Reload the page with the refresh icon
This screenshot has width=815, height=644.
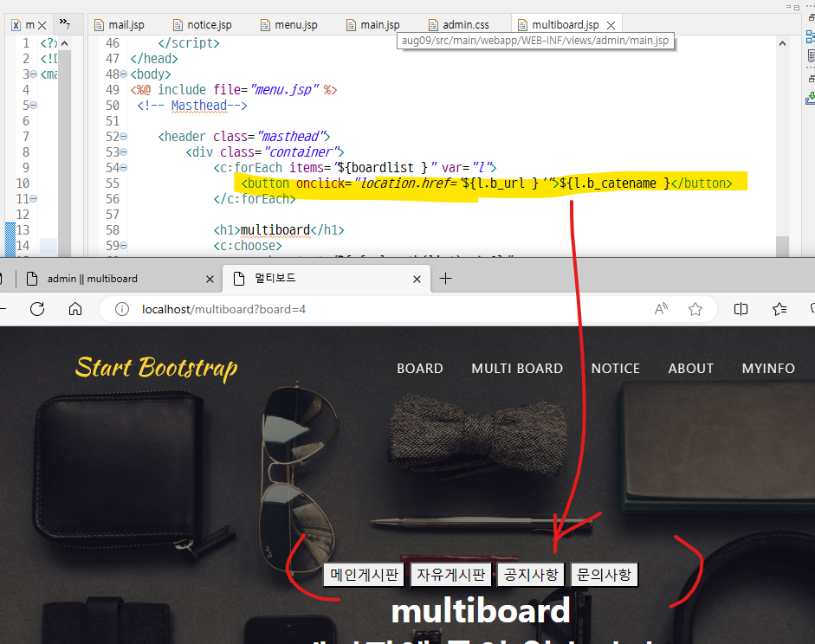click(37, 310)
